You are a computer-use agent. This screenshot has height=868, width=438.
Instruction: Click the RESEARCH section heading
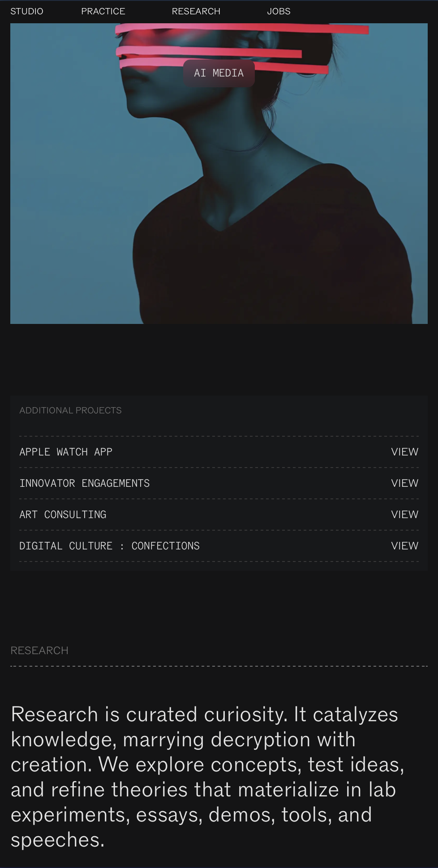(39, 651)
